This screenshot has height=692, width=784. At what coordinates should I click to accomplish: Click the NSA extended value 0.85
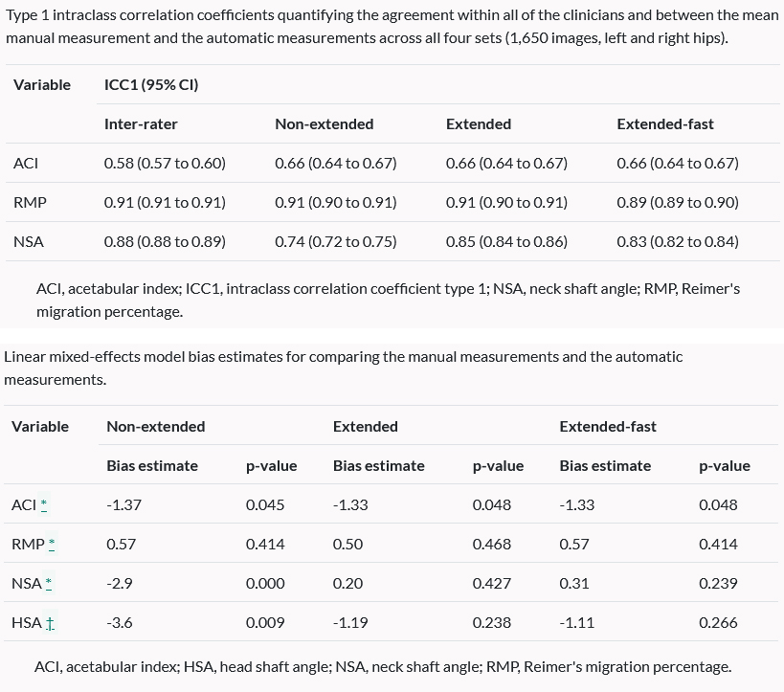(x=506, y=241)
